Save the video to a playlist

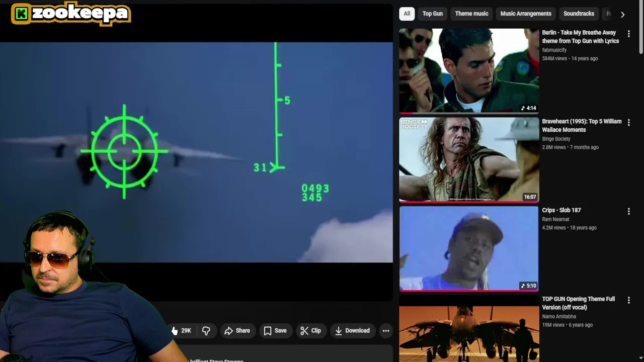coord(275,330)
